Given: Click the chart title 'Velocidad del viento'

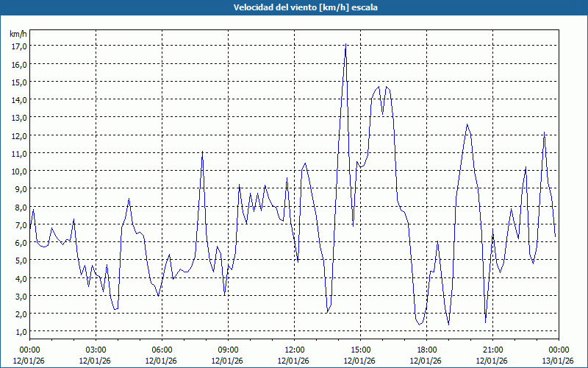Looking at the screenshot, I should pos(293,7).
